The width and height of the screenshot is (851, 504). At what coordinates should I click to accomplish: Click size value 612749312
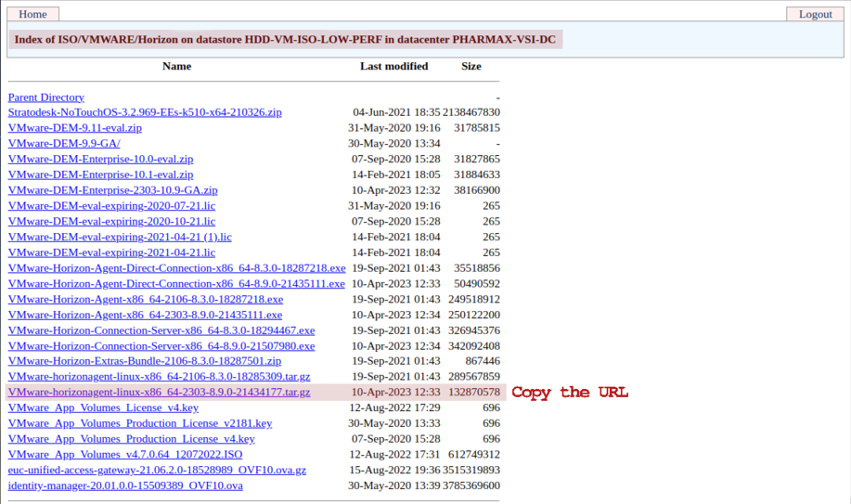[x=474, y=455]
